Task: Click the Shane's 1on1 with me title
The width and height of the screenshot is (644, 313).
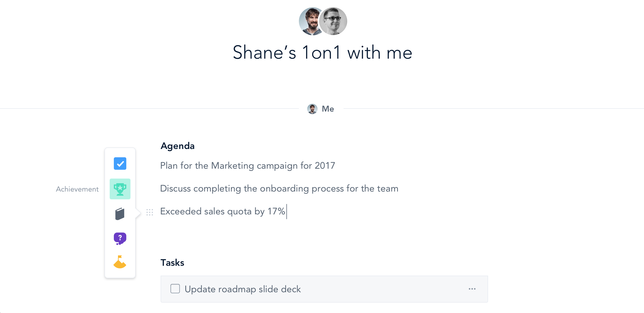Action: [x=322, y=52]
